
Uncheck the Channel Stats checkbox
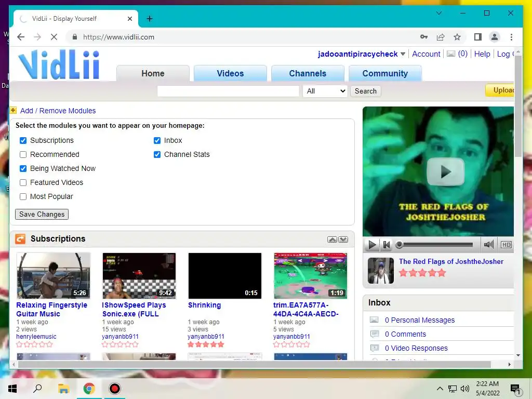(157, 154)
